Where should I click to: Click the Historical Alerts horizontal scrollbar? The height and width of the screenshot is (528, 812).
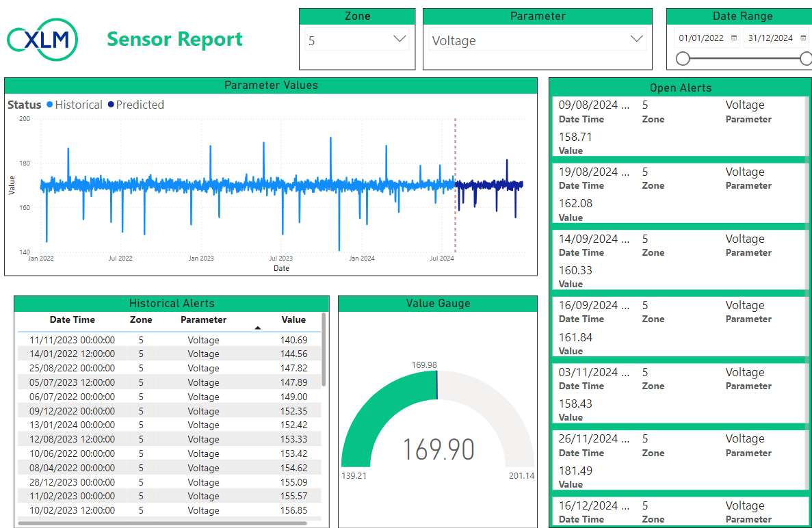(x=162, y=523)
